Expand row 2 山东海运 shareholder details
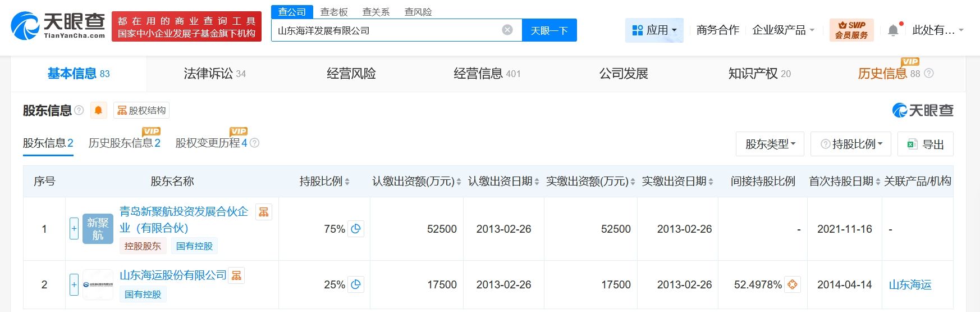Image resolution: width=980 pixels, height=312 pixels. 74,284
